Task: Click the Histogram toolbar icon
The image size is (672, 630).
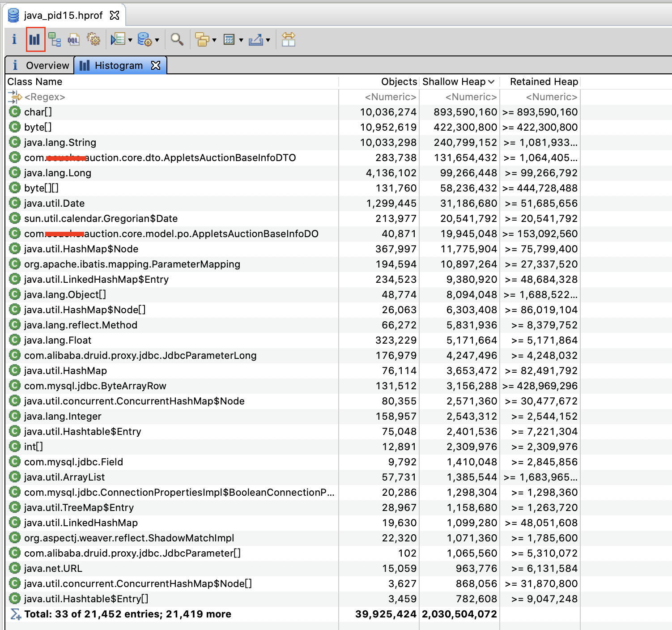Action: (x=35, y=39)
